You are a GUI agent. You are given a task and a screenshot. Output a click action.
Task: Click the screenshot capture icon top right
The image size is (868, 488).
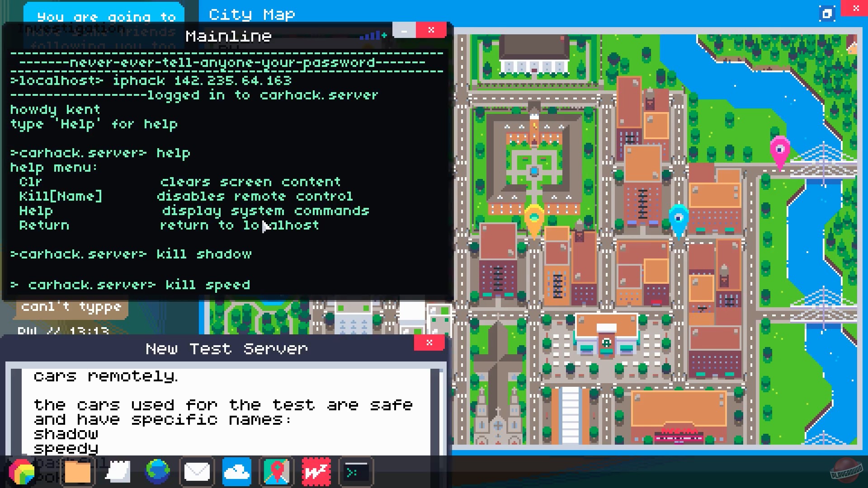[827, 14]
